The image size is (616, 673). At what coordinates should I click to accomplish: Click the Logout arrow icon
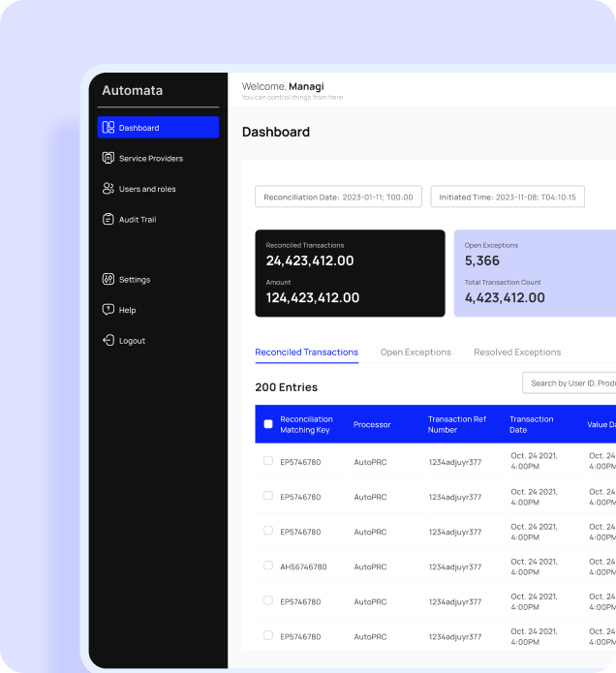[108, 341]
